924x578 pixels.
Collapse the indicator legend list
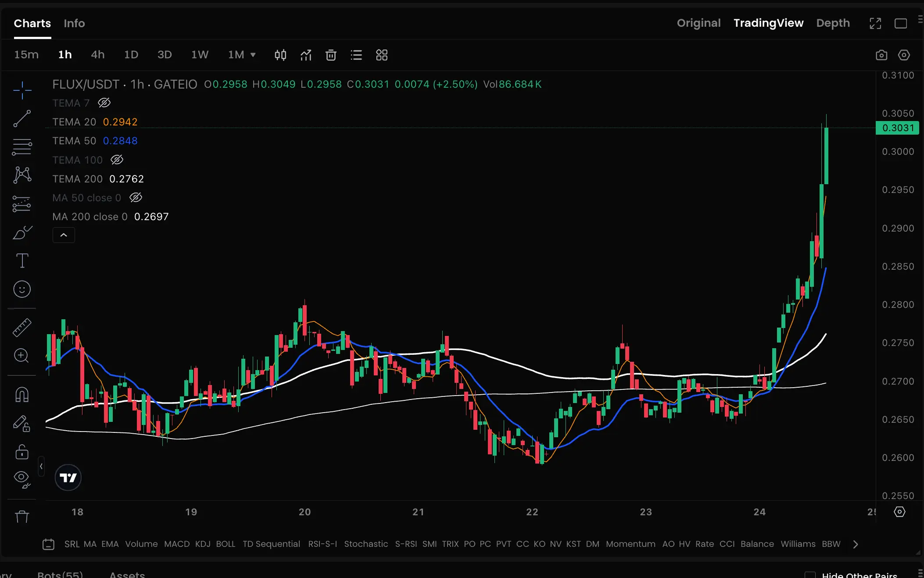(64, 235)
